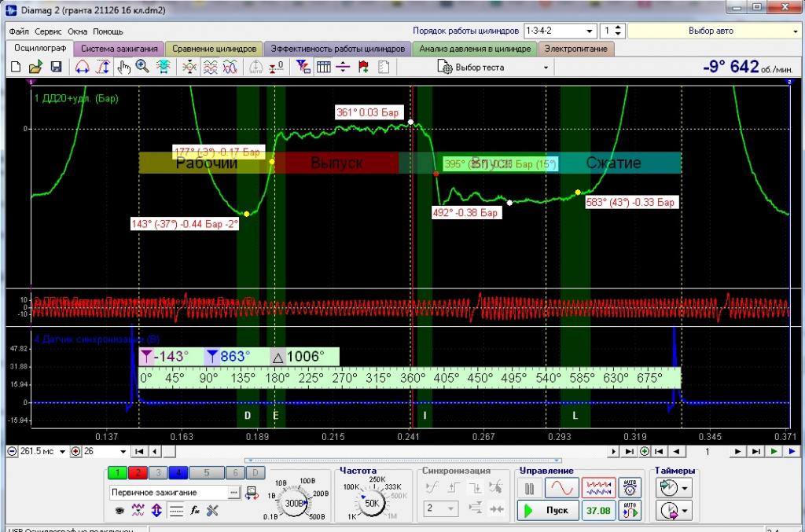Click the zoom out minus button beside 261.5 мс
This screenshot has width=805, height=532.
[x=12, y=452]
